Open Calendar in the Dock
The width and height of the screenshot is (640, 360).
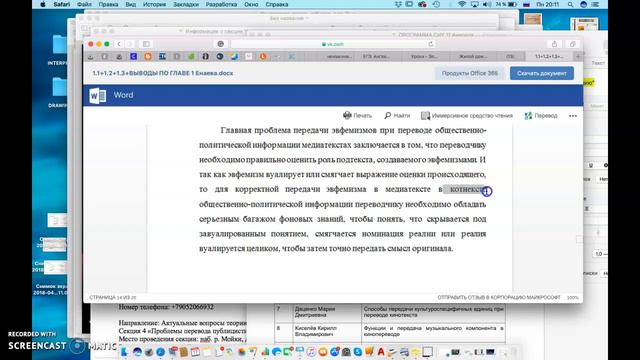[196, 351]
